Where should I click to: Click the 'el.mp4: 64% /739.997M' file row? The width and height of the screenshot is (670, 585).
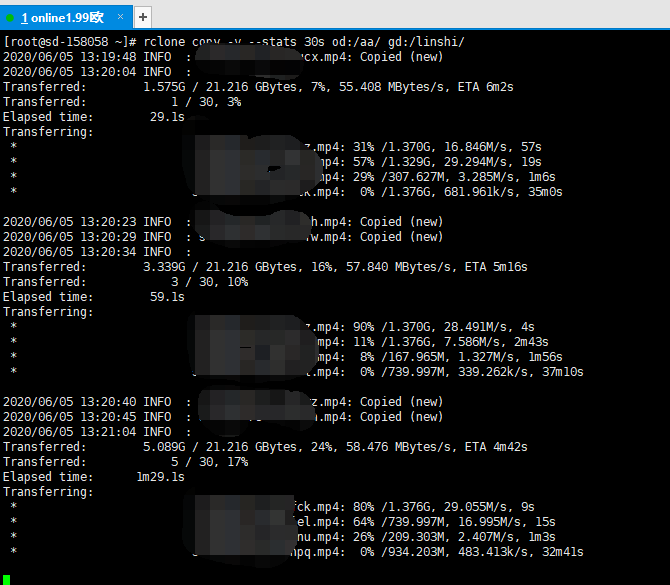(x=282, y=522)
